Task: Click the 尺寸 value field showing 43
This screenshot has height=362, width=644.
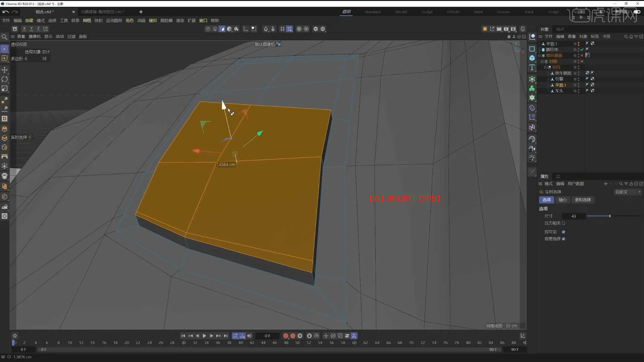Action: click(574, 216)
